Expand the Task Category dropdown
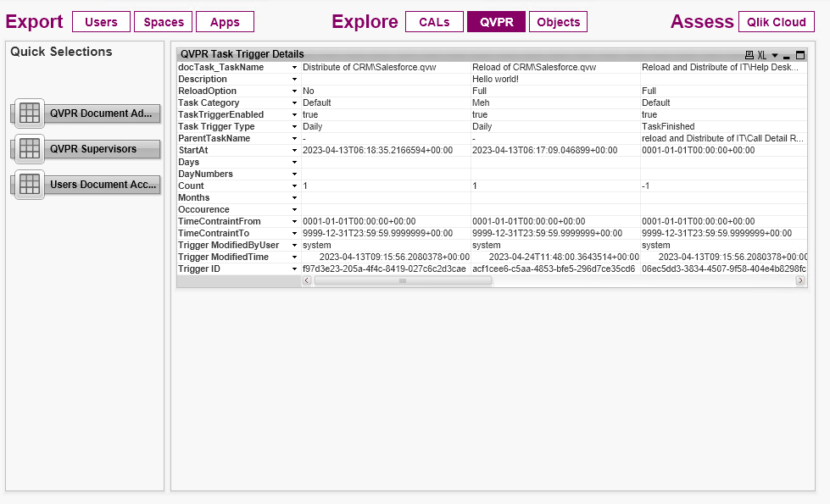This screenshot has width=830, height=504. coord(294,102)
